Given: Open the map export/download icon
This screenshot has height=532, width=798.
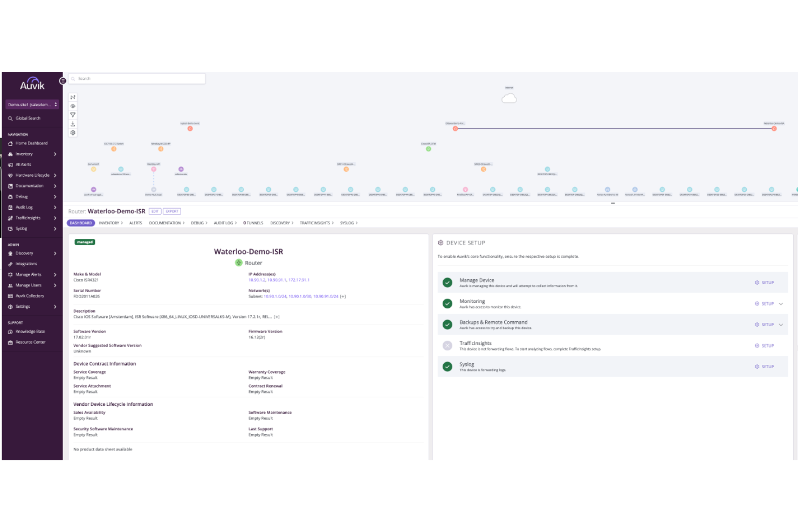Looking at the screenshot, I should coord(73,123).
